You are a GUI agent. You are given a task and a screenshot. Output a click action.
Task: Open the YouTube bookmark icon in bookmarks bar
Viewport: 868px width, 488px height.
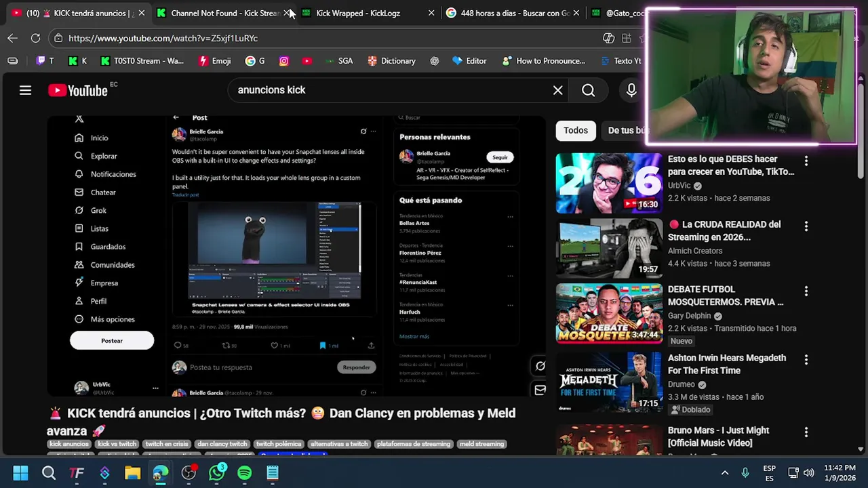click(307, 61)
